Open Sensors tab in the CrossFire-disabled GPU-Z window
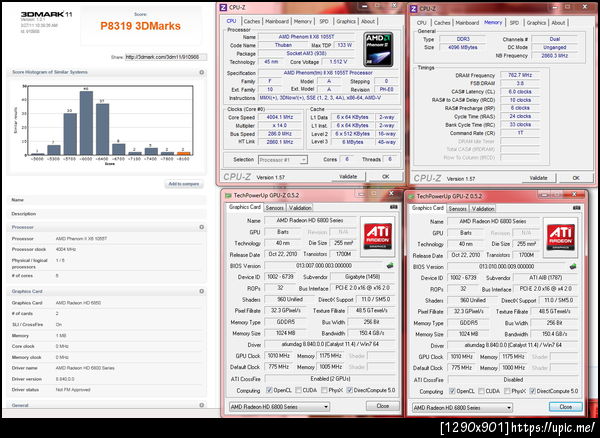 click(x=458, y=208)
